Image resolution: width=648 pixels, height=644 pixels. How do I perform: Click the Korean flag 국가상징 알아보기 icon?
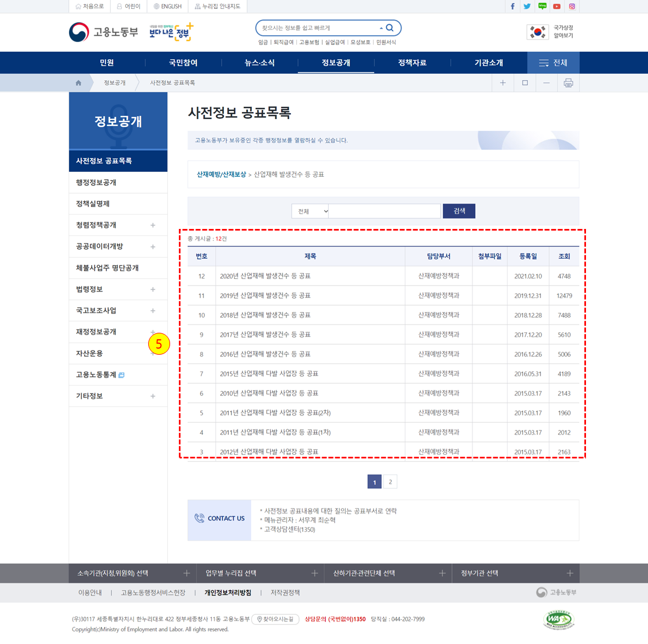(x=538, y=31)
